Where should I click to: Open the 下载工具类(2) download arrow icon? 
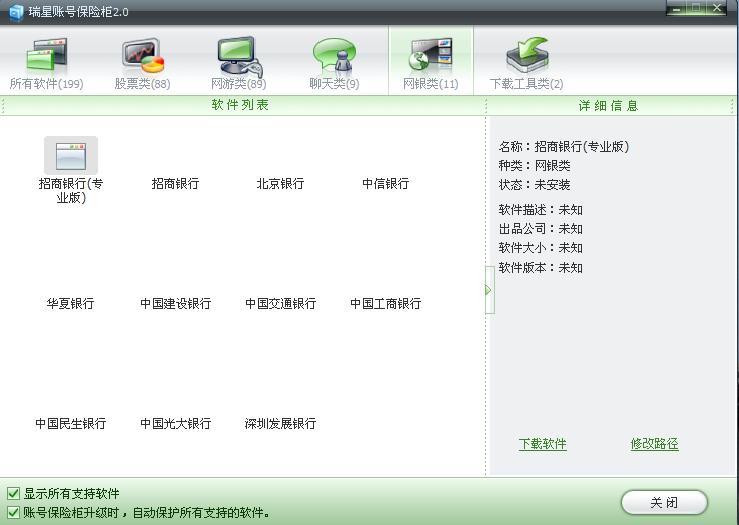coord(527,55)
